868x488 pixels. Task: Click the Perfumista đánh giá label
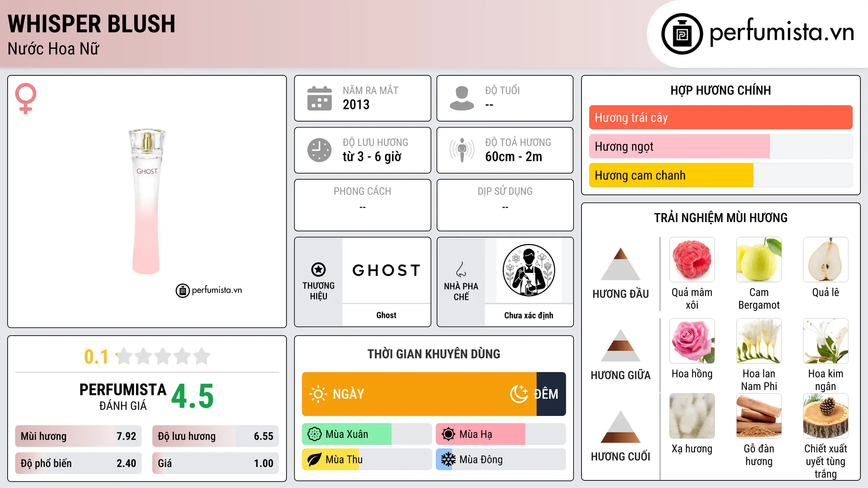[x=123, y=396]
